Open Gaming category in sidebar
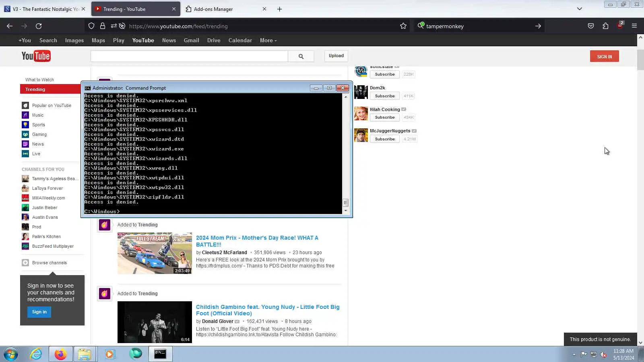This screenshot has height=362, width=644. 39,134
